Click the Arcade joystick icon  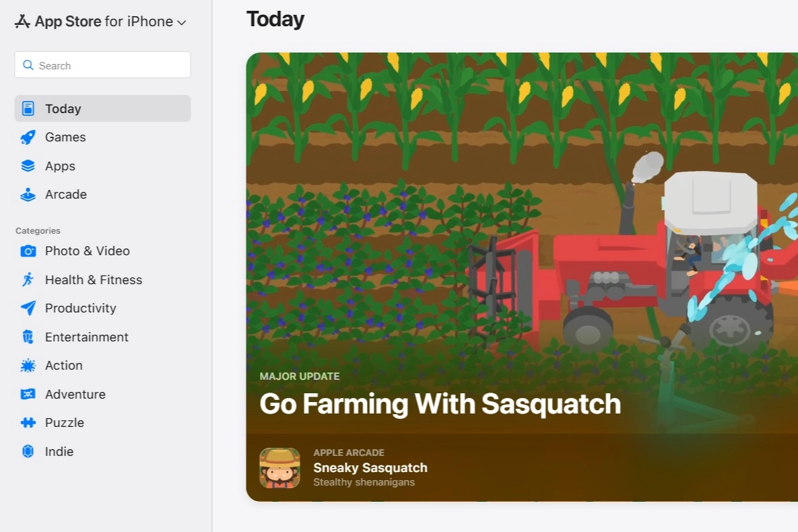(28, 195)
